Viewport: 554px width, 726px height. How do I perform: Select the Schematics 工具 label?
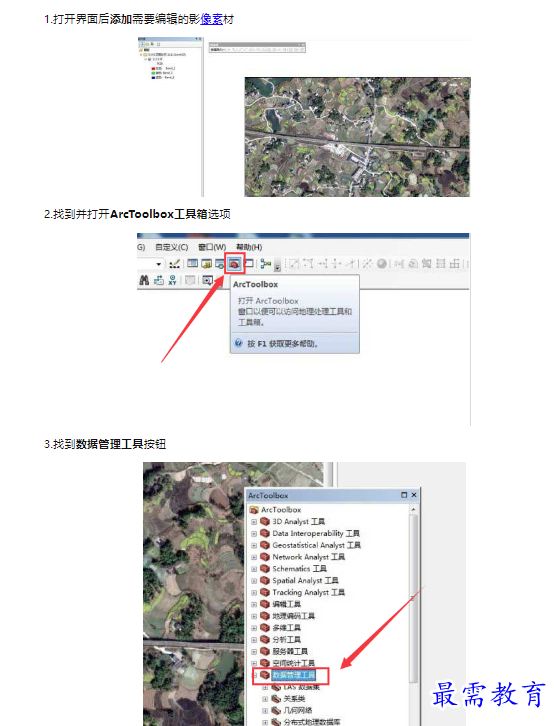299,569
